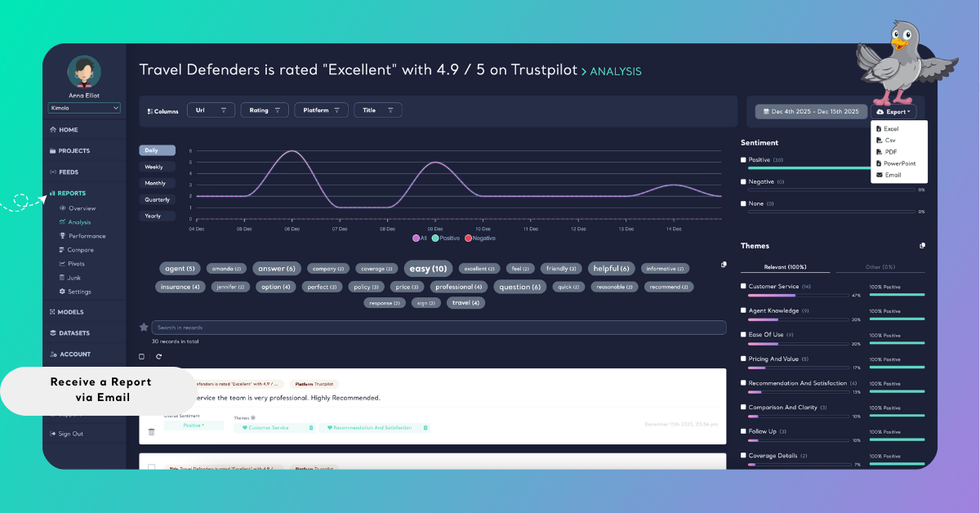Viewport: 980px width, 513px height.
Task: Click the star icon beside search
Action: pos(145,328)
